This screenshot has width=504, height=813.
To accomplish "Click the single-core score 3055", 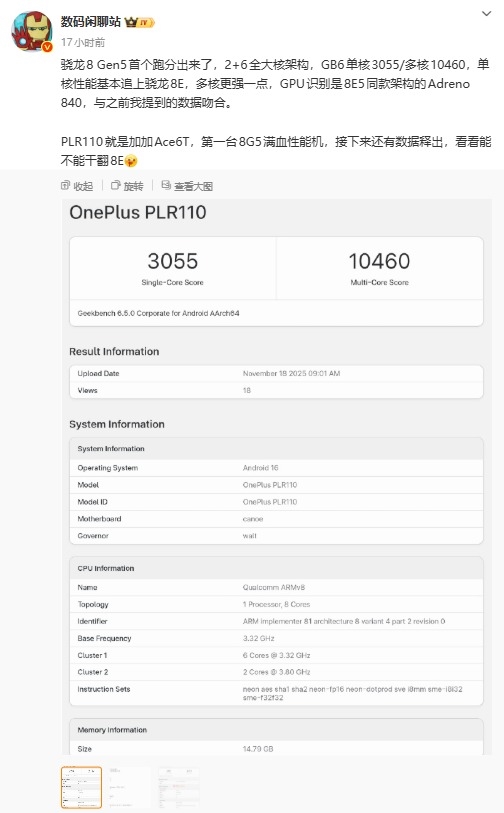I will tap(173, 261).
